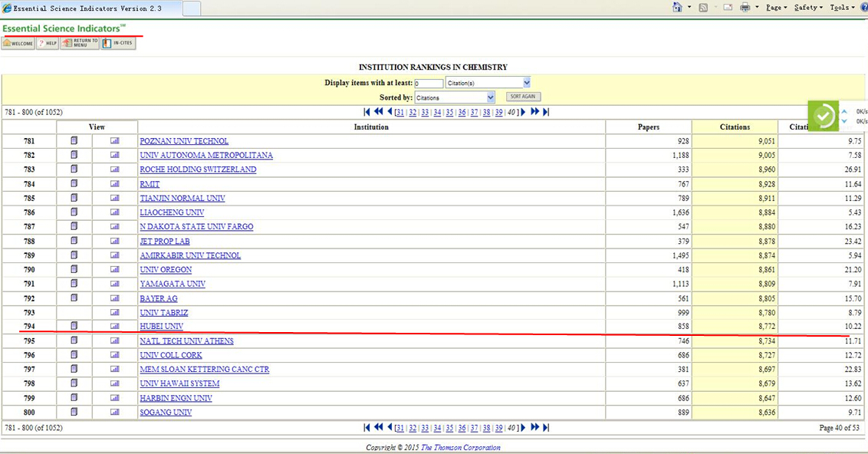Open the UNIV AUTONOMA METROPOLITANA link
868x454 pixels.
(x=206, y=155)
